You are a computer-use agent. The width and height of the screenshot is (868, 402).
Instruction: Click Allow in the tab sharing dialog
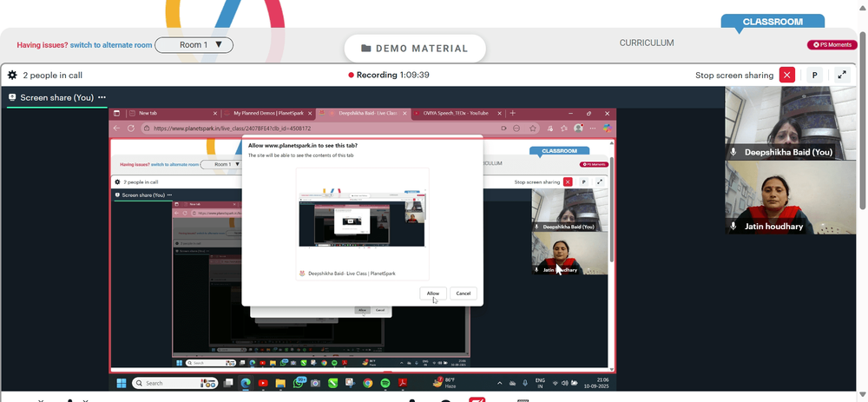(x=433, y=293)
